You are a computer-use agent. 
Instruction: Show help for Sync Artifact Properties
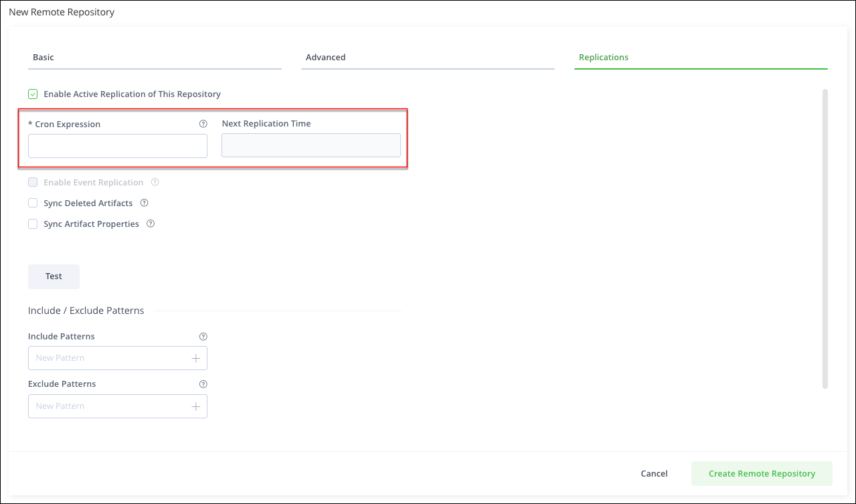coord(151,224)
